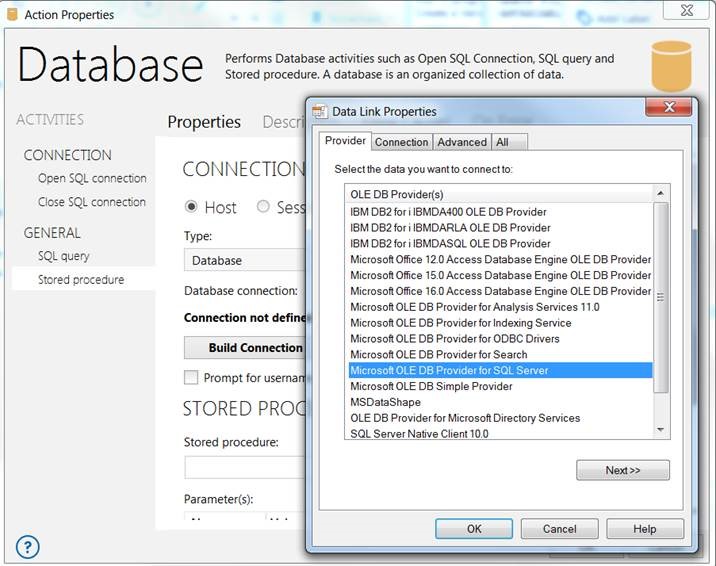The height and width of the screenshot is (566, 716).
Task: Click OK in Data Link Properties
Action: tap(474, 529)
